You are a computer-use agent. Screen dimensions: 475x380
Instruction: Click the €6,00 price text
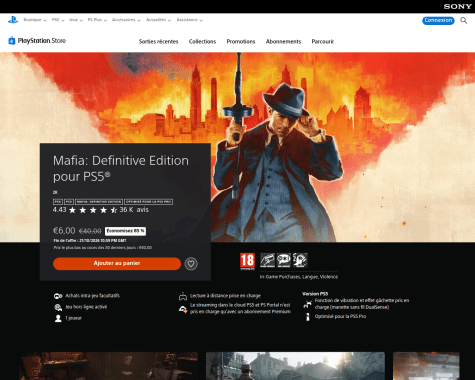pos(64,231)
